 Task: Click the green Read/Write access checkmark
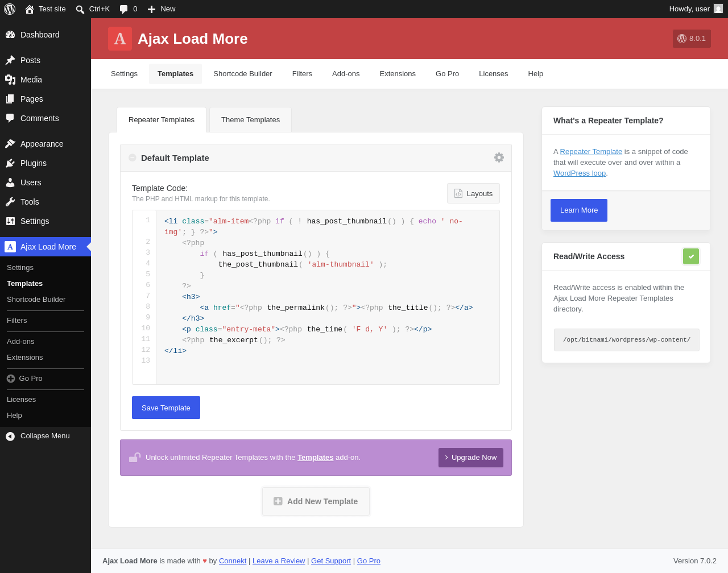click(x=691, y=256)
